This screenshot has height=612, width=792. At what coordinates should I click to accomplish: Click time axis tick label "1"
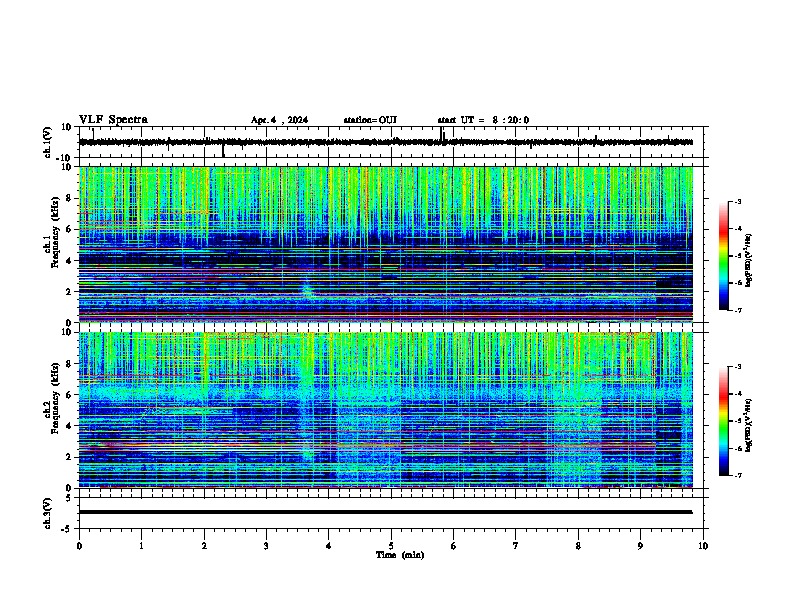tap(141, 545)
